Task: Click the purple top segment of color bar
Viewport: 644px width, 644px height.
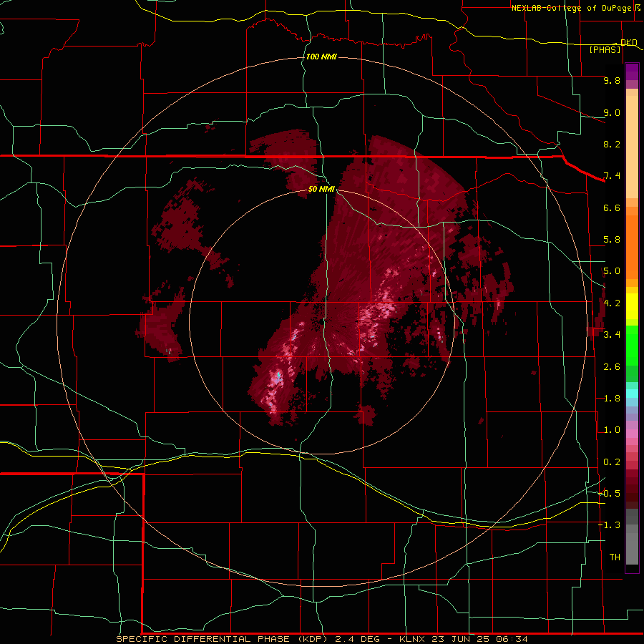Action: 632,72
